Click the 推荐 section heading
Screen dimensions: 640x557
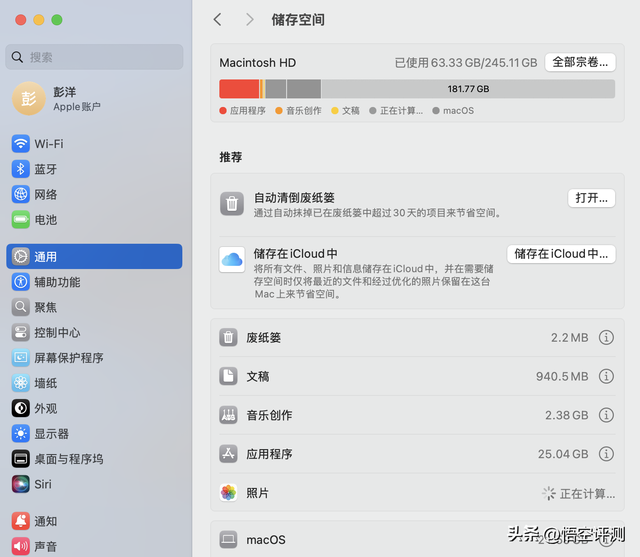(231, 157)
